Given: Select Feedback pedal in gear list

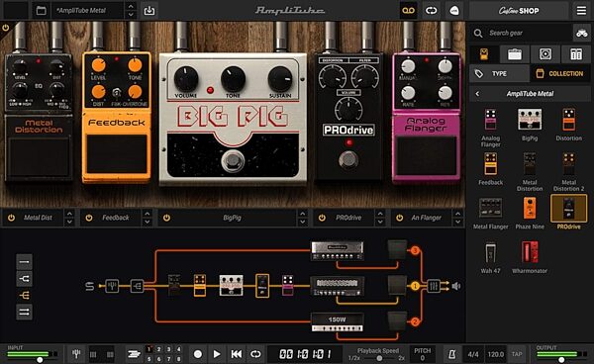Looking at the screenshot, I should (x=491, y=169).
